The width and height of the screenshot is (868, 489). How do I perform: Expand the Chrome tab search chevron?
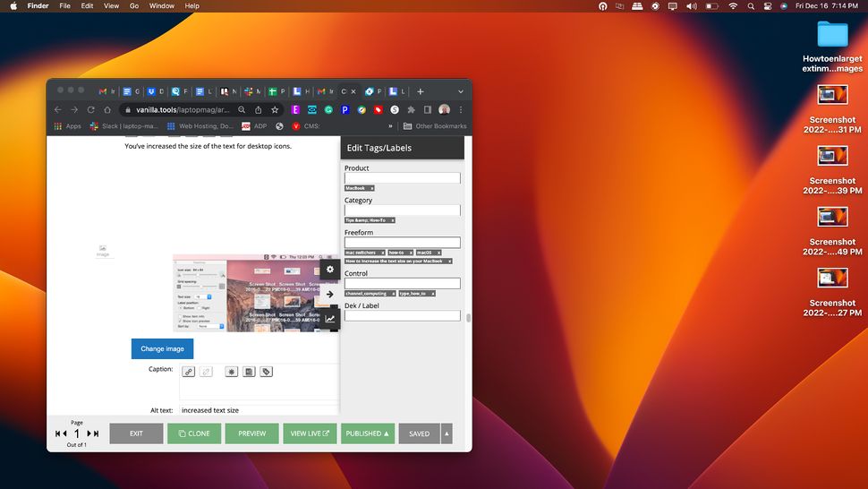coord(461,91)
